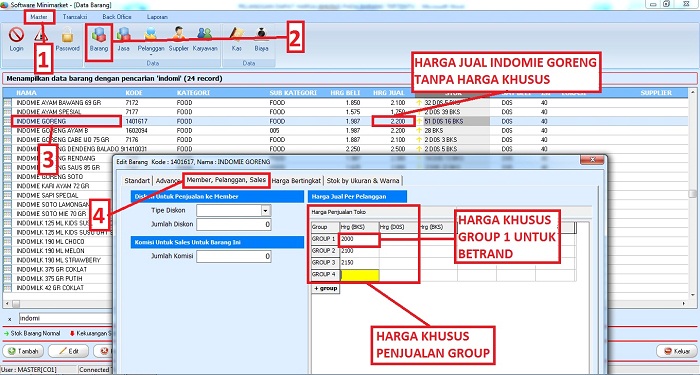Click the + group button
This screenshot has width=700, height=375.
click(x=325, y=288)
